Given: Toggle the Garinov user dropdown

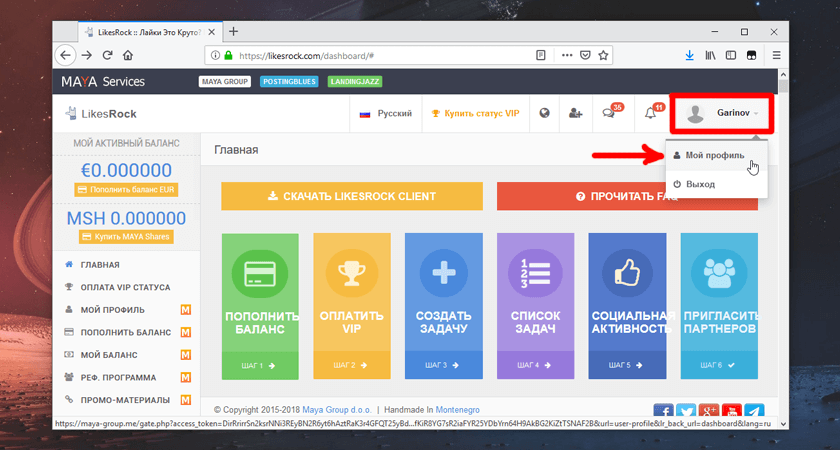Looking at the screenshot, I should click(x=721, y=114).
